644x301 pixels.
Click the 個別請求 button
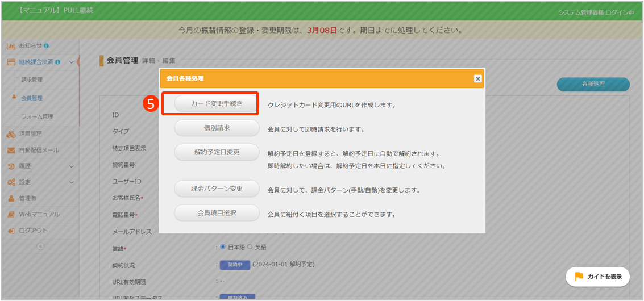pos(217,128)
